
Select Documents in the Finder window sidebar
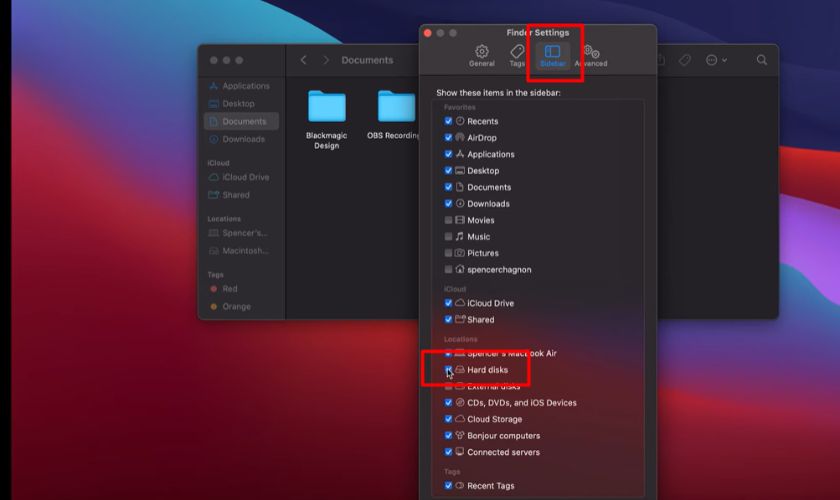[241, 121]
